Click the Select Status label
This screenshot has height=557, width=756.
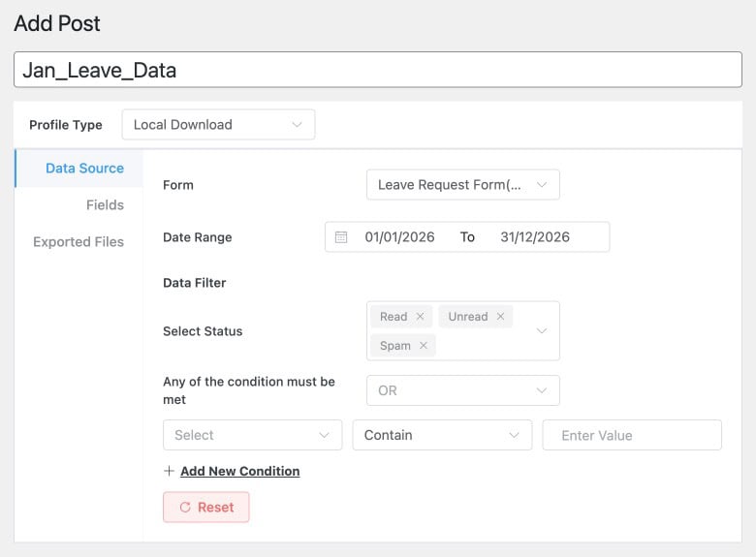[x=203, y=331]
